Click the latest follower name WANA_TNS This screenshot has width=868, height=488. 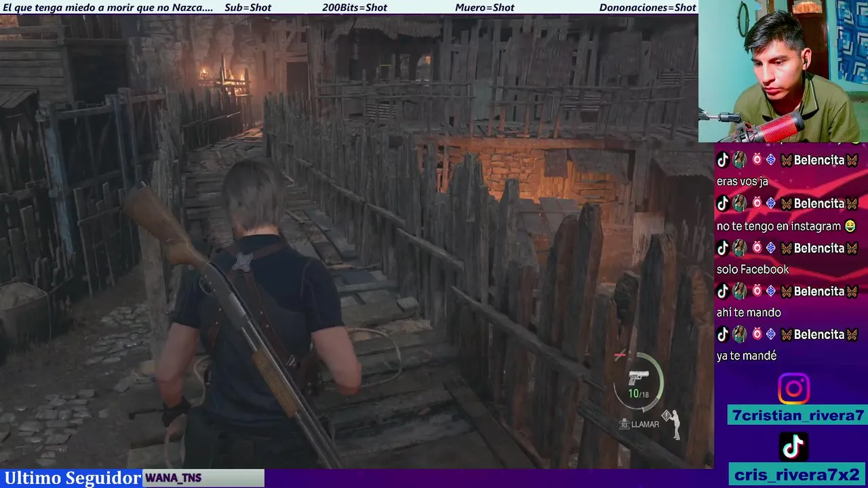174,478
